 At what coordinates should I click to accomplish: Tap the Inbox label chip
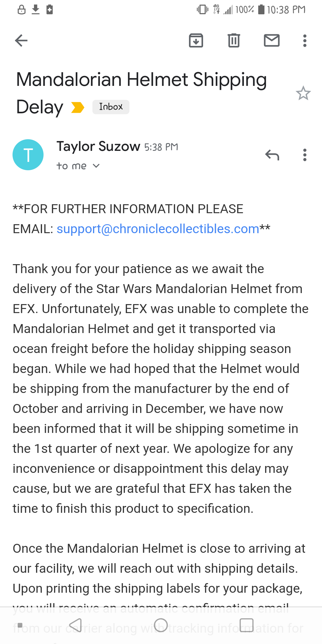(x=111, y=107)
